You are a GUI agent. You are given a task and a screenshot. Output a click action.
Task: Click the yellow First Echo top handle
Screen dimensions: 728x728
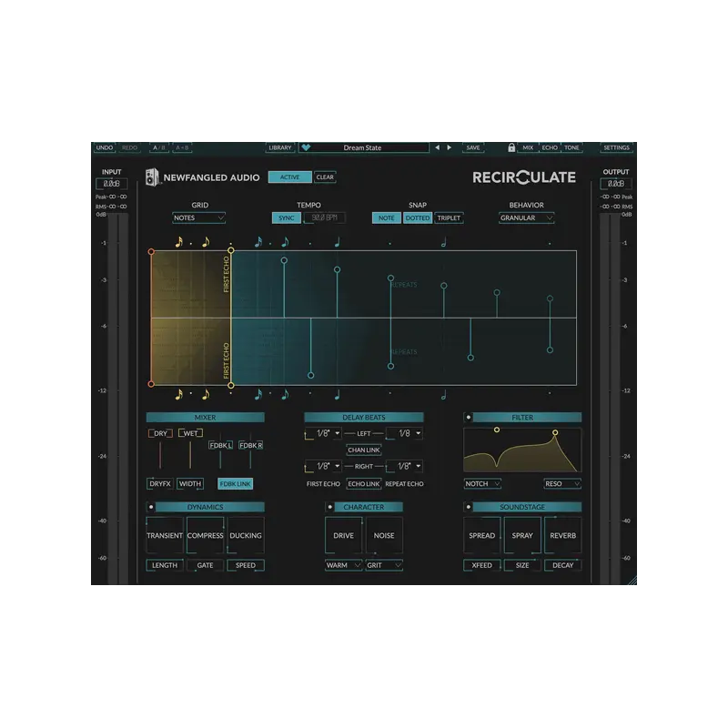pos(231,250)
